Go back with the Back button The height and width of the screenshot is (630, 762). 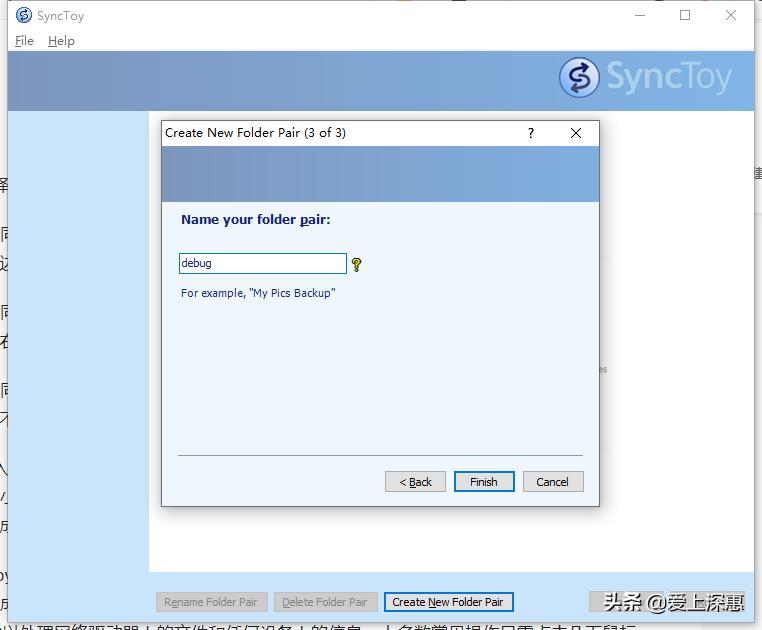click(415, 482)
